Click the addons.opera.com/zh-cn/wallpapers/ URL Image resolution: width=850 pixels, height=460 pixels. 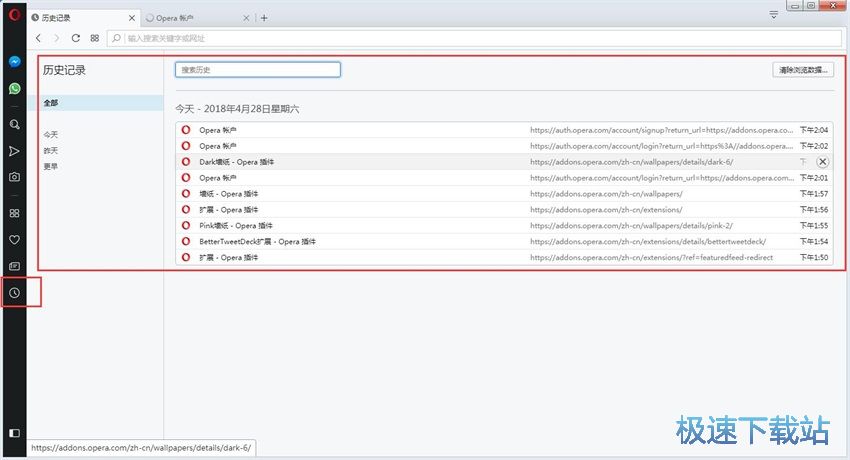point(606,193)
